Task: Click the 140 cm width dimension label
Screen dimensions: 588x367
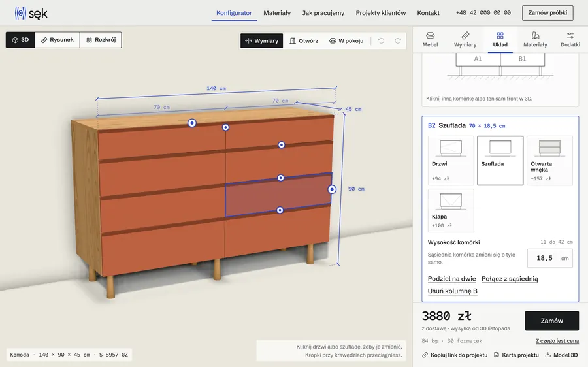Action: 216,88
